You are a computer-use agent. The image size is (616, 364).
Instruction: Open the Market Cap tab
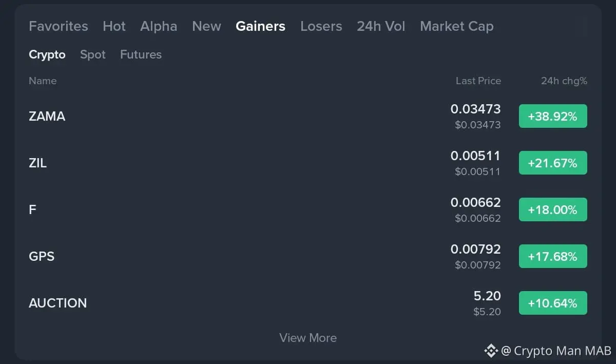456,26
